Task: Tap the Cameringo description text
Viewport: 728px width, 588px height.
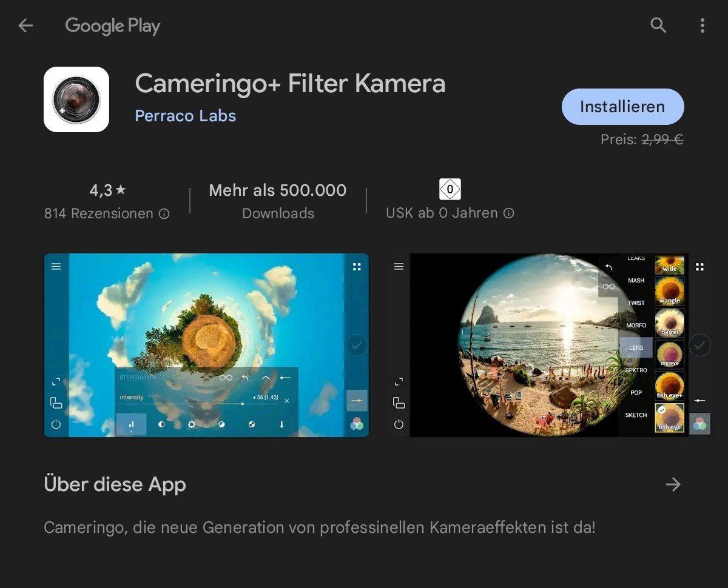Action: tap(319, 527)
